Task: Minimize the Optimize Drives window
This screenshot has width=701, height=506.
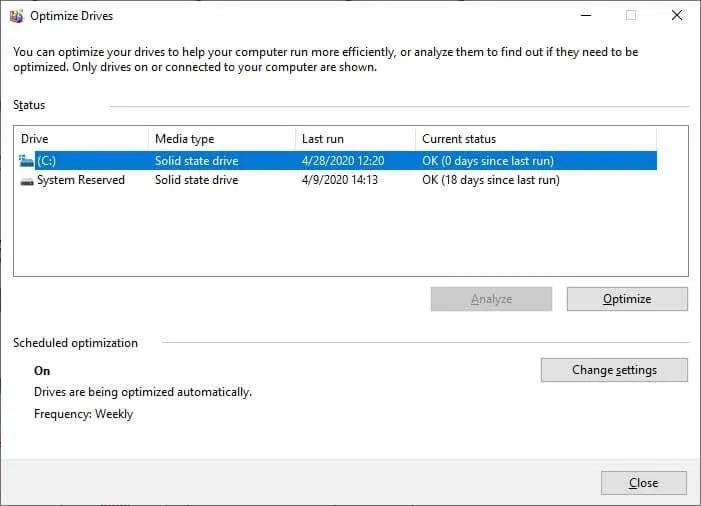Action: tap(586, 15)
